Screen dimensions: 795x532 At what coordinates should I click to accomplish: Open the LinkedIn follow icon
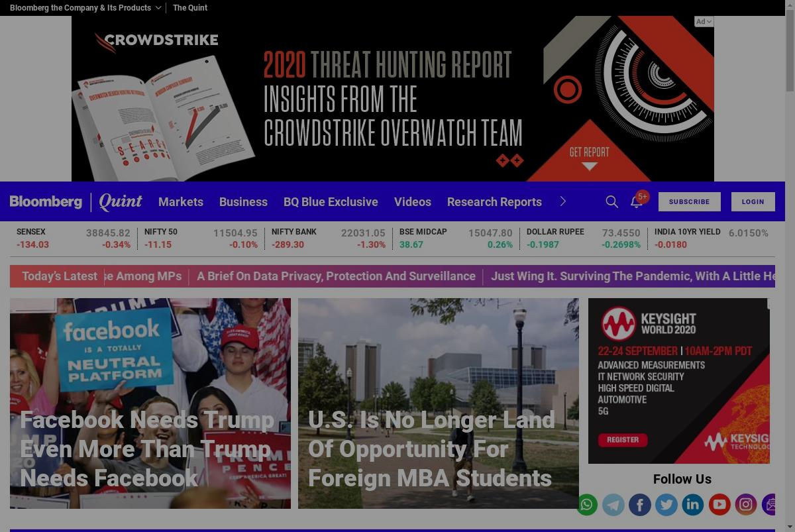coord(692,505)
